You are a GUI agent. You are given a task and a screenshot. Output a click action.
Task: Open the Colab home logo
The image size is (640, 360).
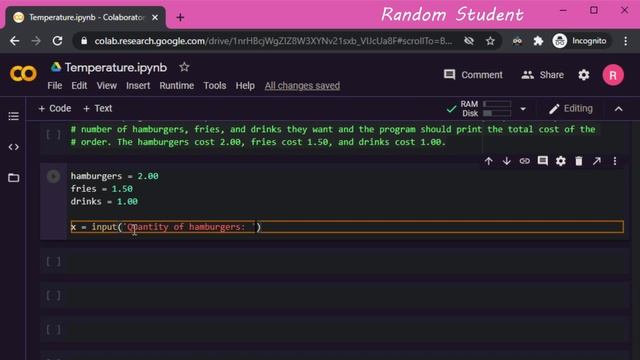click(23, 74)
